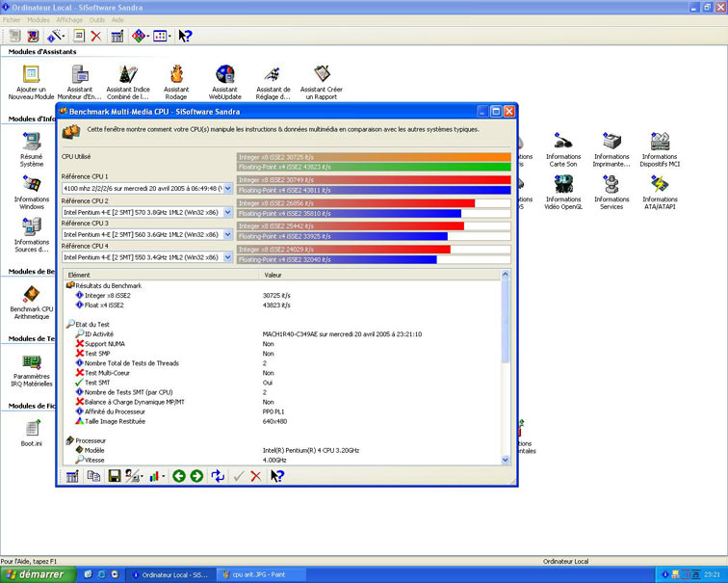Open Référence CPU 4 dropdown arrow
The width and height of the screenshot is (728, 583).
click(228, 257)
